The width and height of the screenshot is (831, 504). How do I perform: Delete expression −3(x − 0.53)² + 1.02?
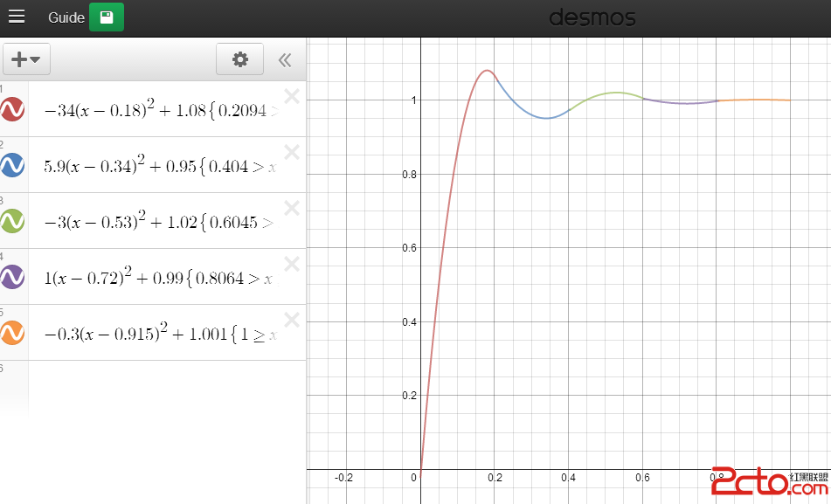point(292,208)
